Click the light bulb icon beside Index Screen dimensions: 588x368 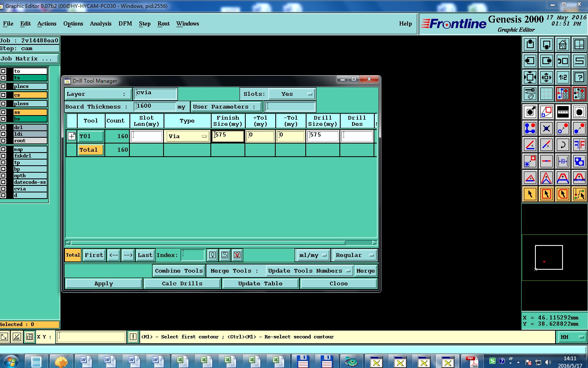tap(212, 255)
